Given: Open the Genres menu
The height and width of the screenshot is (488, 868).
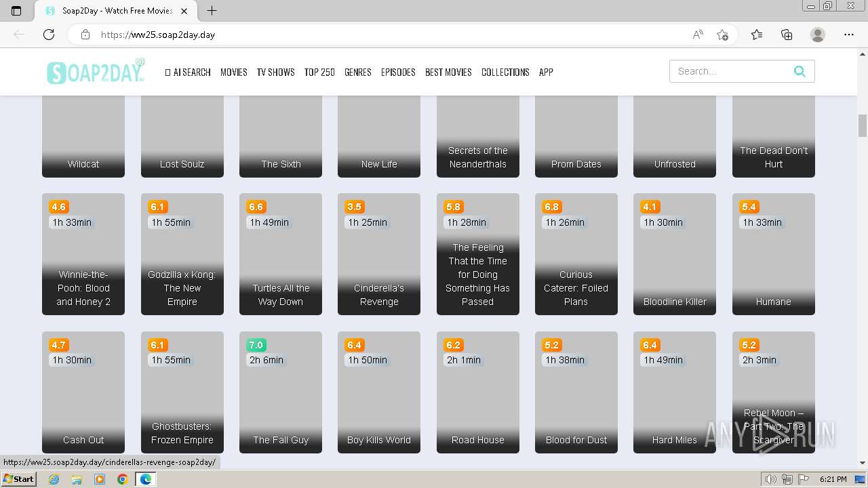Looking at the screenshot, I should [x=357, y=72].
